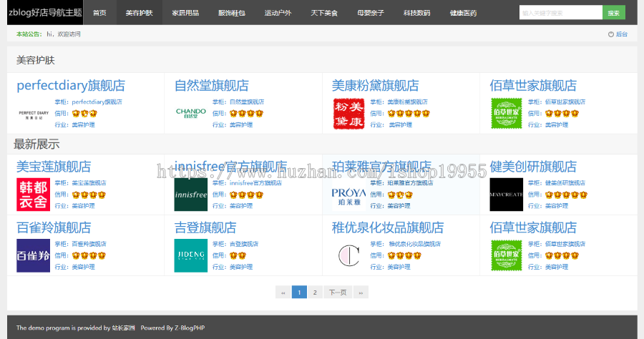The width and height of the screenshot is (644, 339).
Task: Click the 下一页 next page button
Action: (x=338, y=293)
